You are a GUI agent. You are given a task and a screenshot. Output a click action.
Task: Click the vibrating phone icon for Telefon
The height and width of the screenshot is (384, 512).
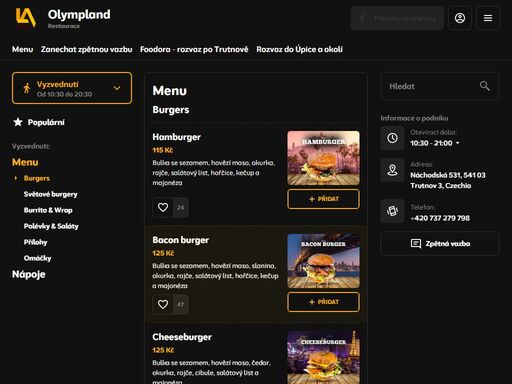(392, 211)
